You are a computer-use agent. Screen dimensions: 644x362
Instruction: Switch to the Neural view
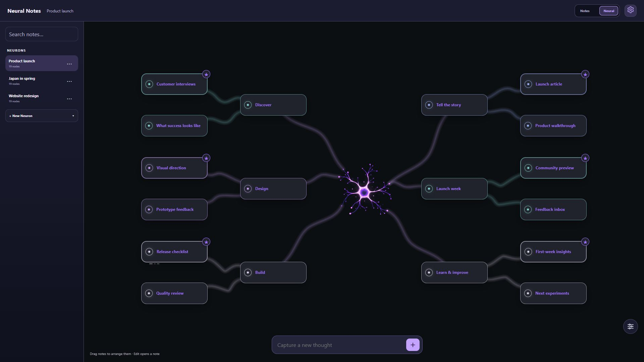tap(609, 11)
